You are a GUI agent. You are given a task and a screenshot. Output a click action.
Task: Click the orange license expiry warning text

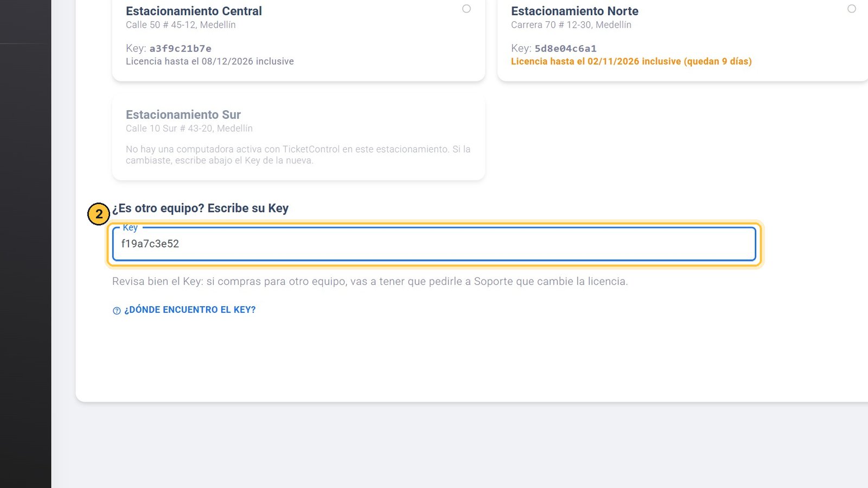pos(631,61)
